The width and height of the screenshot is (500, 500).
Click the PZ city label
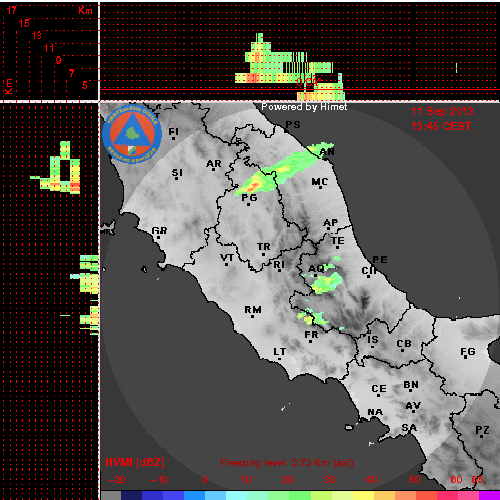[x=482, y=430]
